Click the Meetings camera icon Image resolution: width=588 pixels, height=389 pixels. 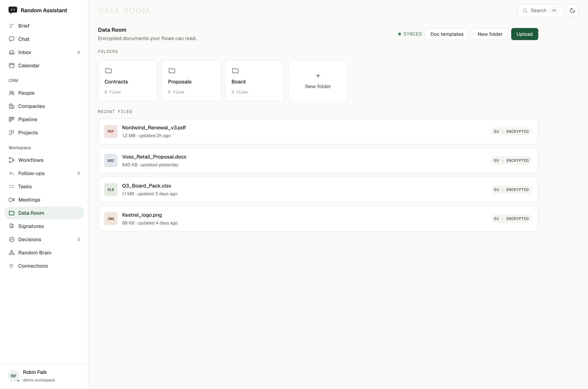pyautogui.click(x=11, y=200)
